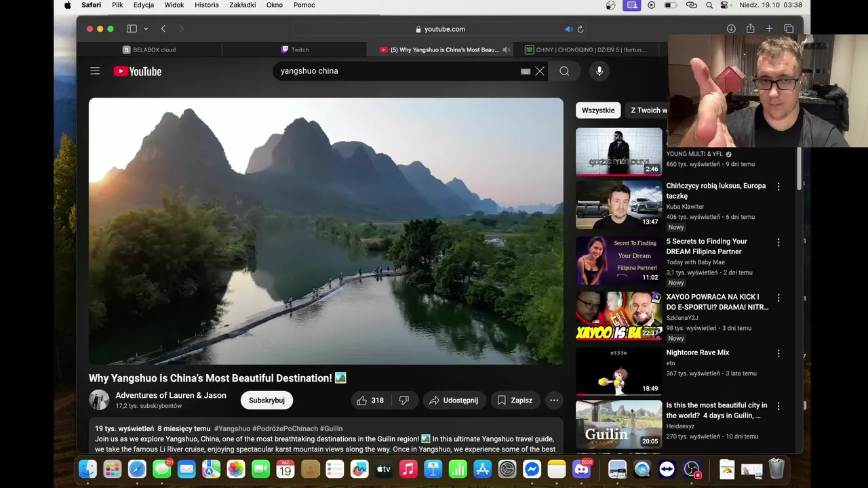The width and height of the screenshot is (868, 488).
Task: Expand the sidebar tab group dropdown arrow
Action: coord(146,28)
